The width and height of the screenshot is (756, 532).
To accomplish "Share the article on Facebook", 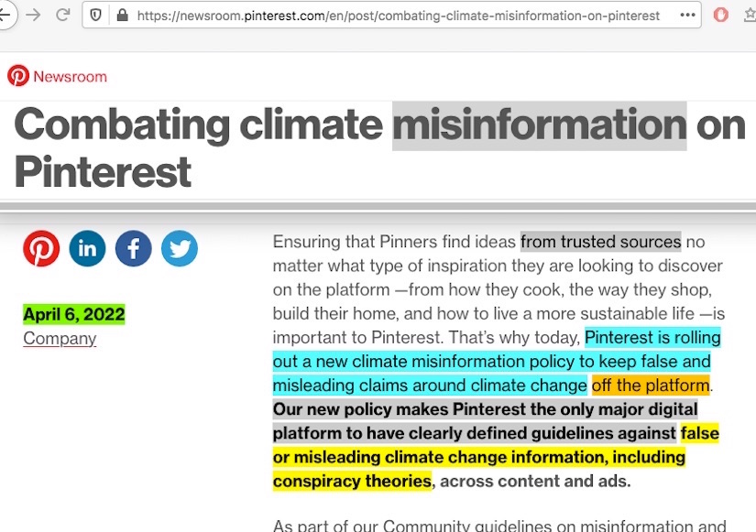I will point(133,248).
